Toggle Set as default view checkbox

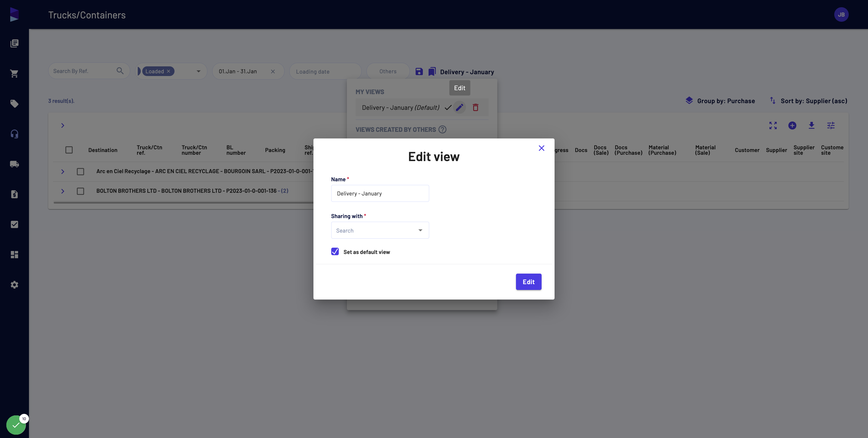click(x=335, y=252)
